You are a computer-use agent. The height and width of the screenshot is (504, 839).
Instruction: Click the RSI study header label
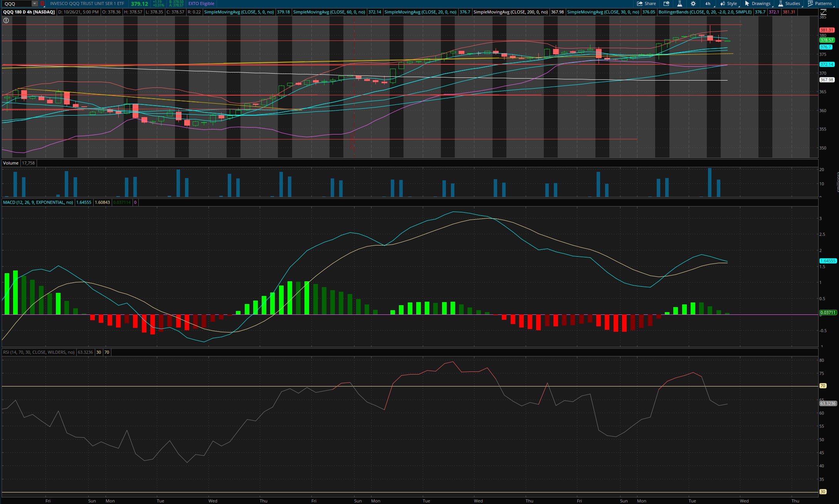coord(39,352)
